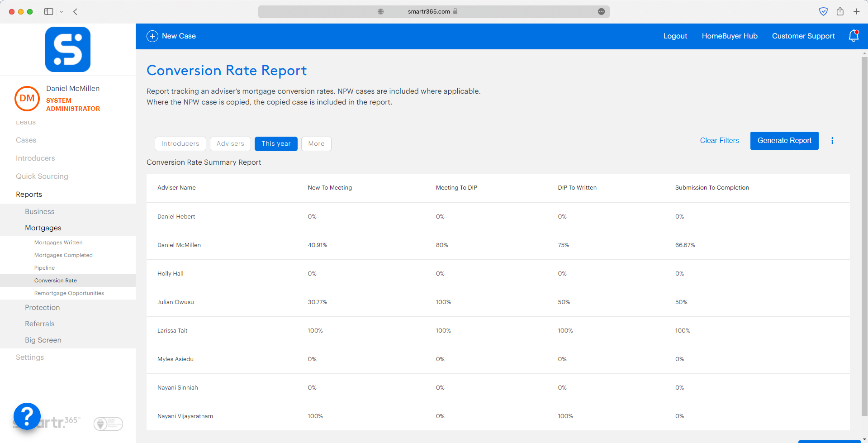Select the Daniel McMillen table row name
Viewport: 868px width, 443px height.
pyautogui.click(x=179, y=245)
